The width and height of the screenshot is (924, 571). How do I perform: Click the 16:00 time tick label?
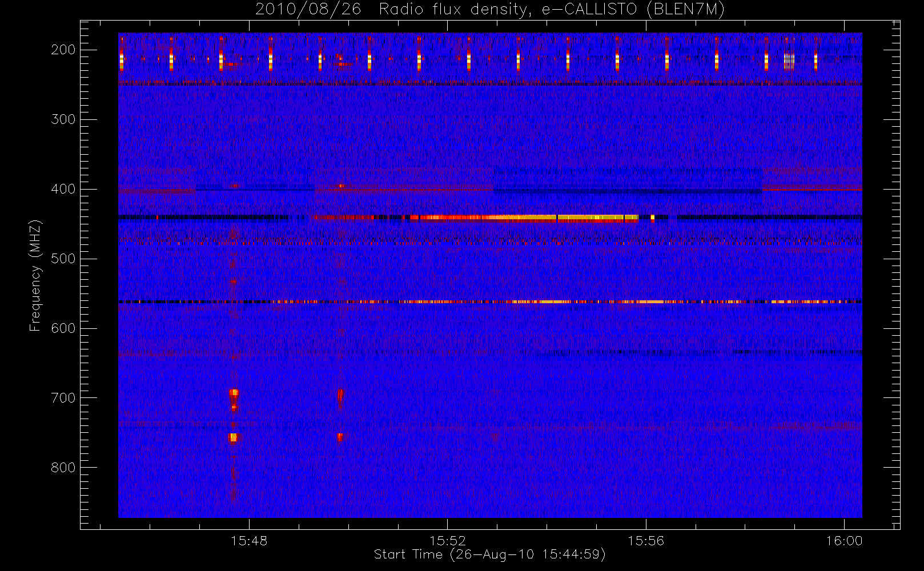point(844,541)
